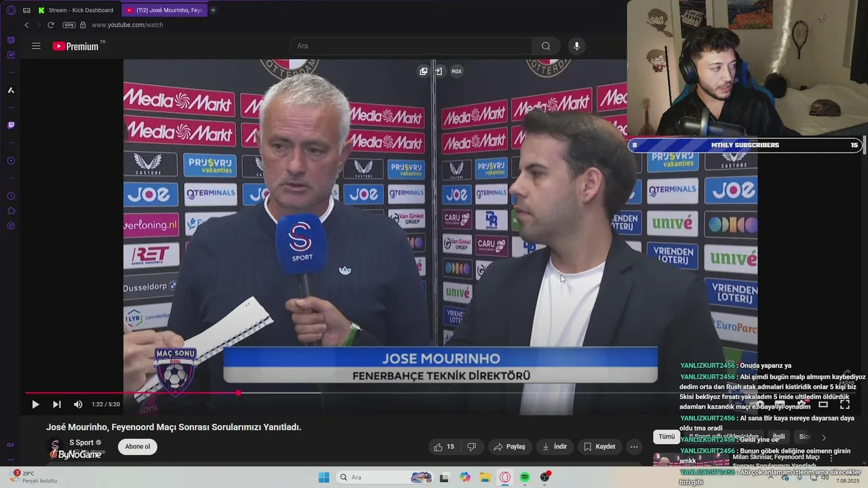Share the video via Paylaş
This screenshot has width=868, height=488.
[509, 447]
